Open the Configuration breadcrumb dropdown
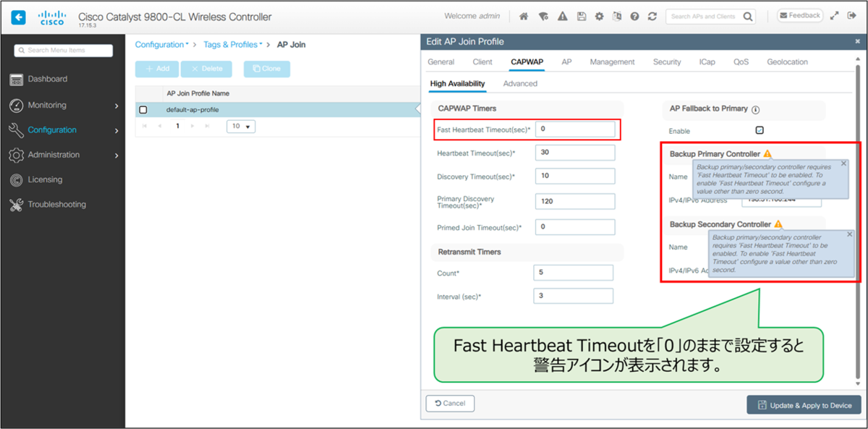Screen dimensions: 868x429 161,45
